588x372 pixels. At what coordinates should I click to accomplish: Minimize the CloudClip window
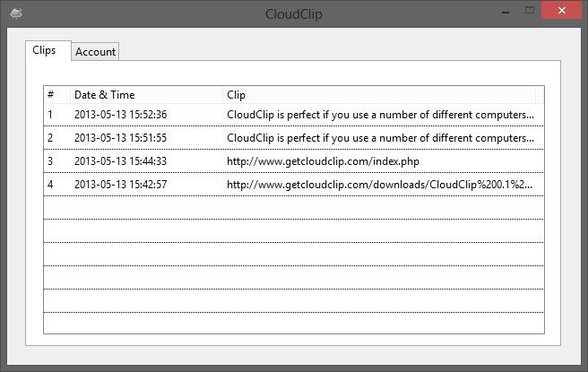pos(506,13)
